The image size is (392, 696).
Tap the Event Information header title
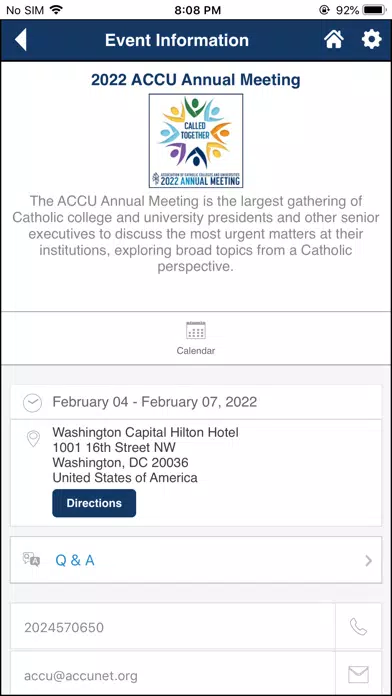pos(177,40)
